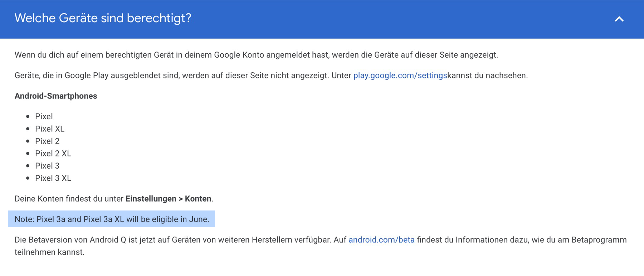The image size is (644, 276).
Task: Click the final line "teilnehmen kannst."
Action: tap(49, 252)
